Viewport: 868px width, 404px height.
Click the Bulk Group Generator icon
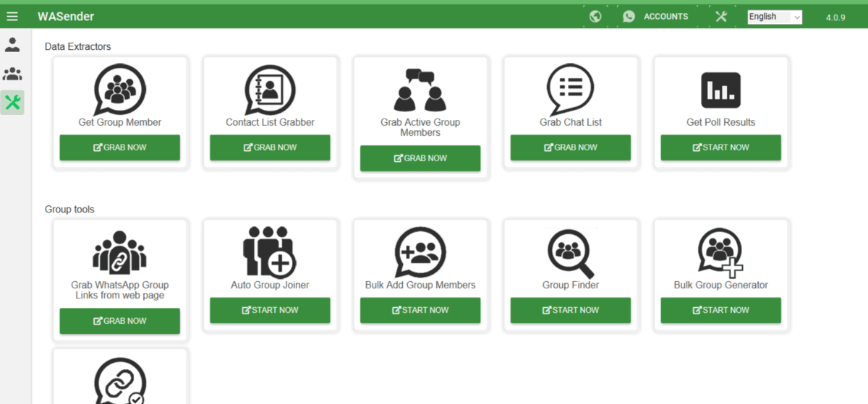click(x=721, y=253)
